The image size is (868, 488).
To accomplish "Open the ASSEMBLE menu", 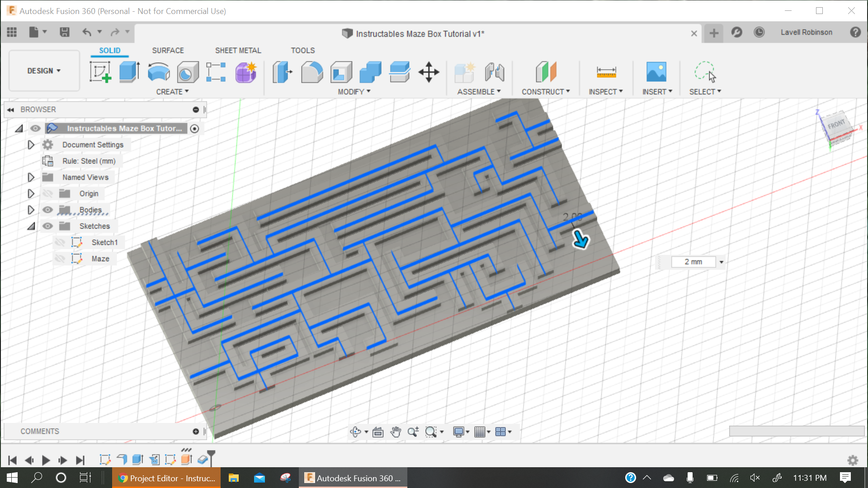I will [x=479, y=92].
